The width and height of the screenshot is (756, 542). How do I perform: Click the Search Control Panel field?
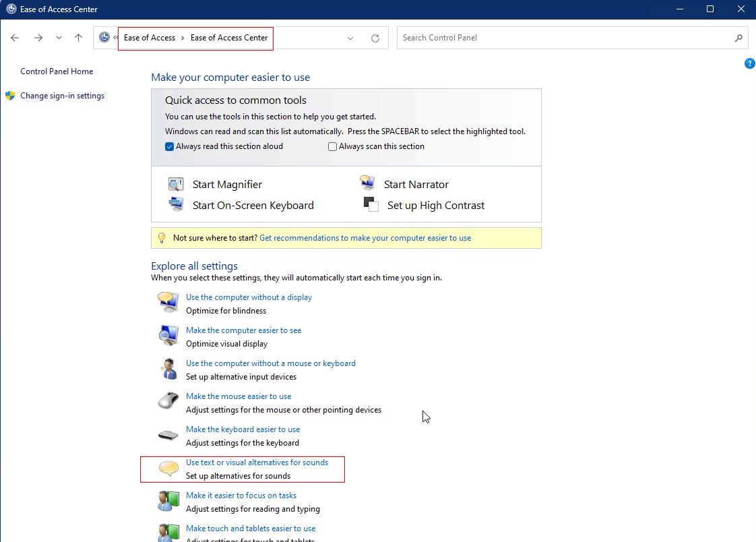(572, 38)
